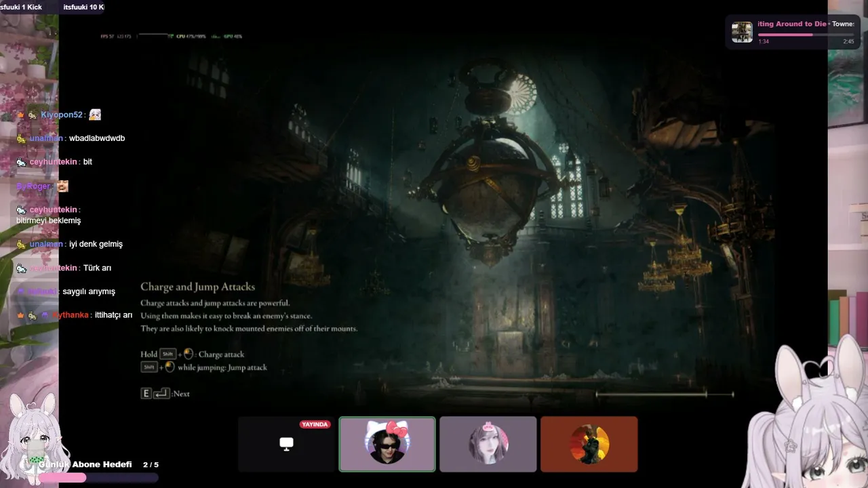The height and width of the screenshot is (488, 868).
Task: Click the Shift key icon in Jump attack line
Action: (149, 367)
